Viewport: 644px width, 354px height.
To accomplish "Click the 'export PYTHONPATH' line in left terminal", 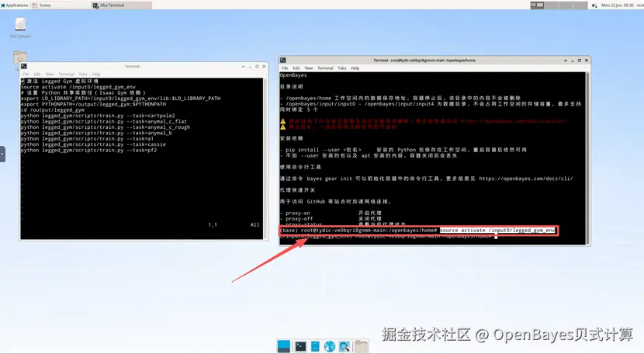I will (94, 104).
